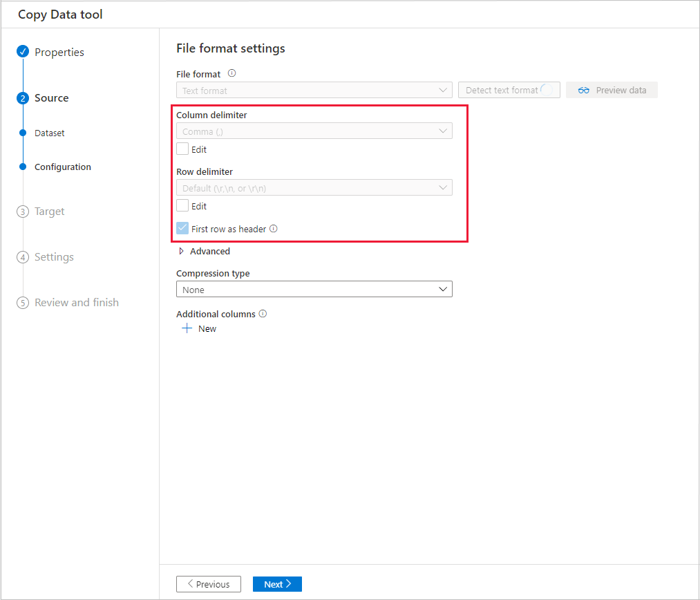
Task: Click the plus icon next to New
Action: pos(187,328)
